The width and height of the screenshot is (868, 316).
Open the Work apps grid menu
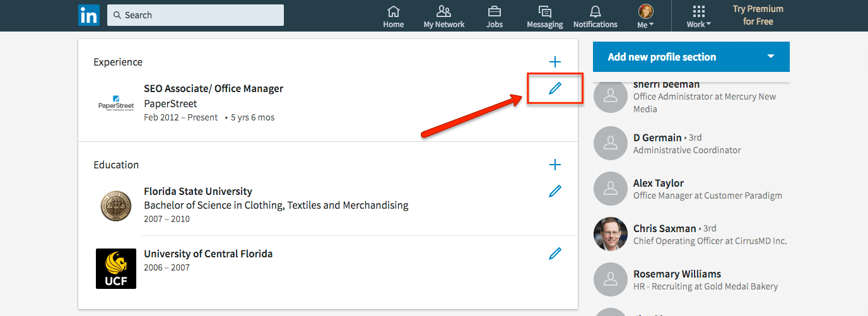point(698,17)
